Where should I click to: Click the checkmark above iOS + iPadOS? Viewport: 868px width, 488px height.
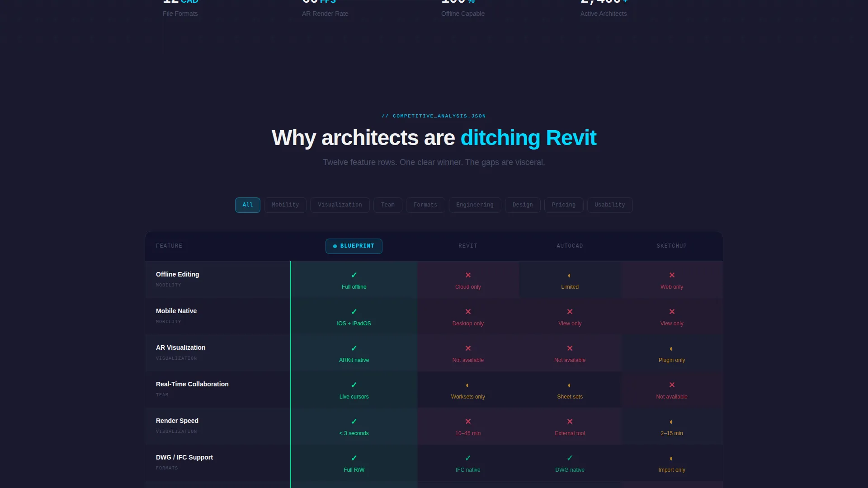click(354, 312)
